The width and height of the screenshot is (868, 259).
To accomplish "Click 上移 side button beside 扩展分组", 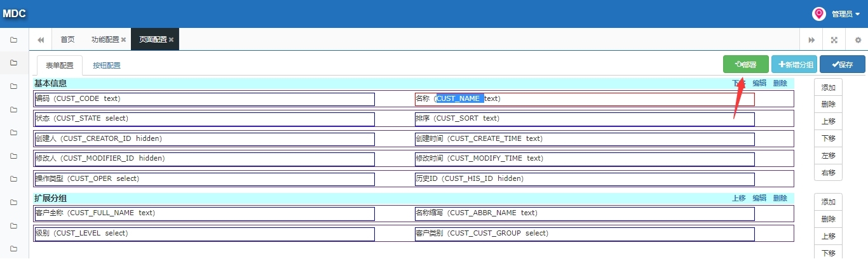I will (828, 236).
